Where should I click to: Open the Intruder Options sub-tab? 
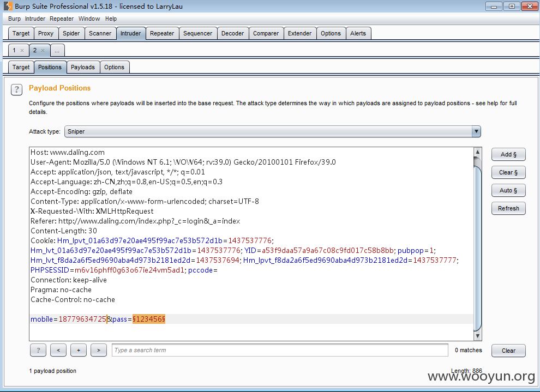(x=115, y=67)
